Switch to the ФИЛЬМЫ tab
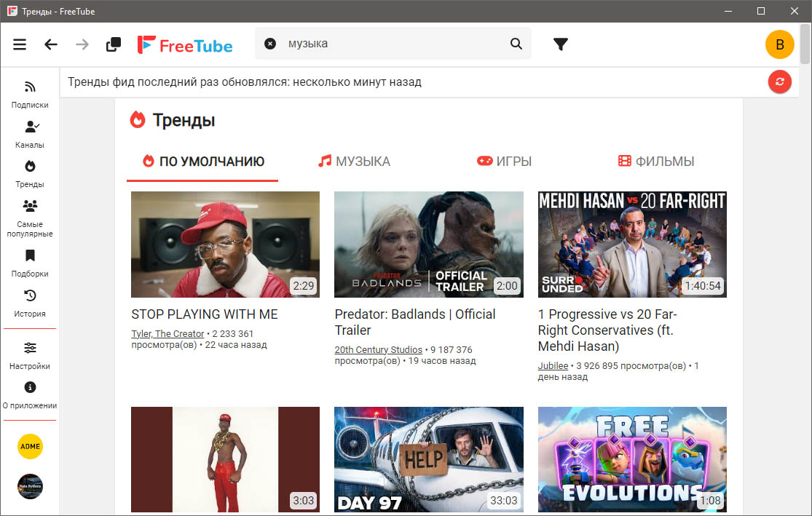 tap(656, 162)
